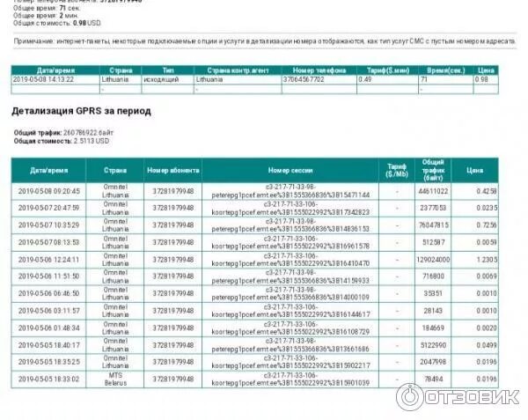Click the 'Тип' column header
The height and width of the screenshot is (420, 528).
[168, 70]
